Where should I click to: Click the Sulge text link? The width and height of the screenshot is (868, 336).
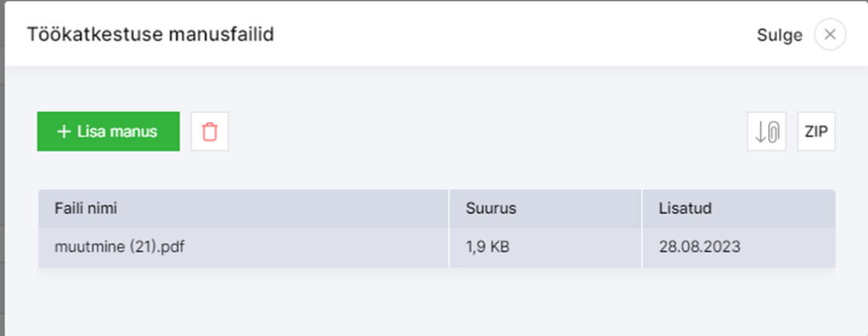point(780,35)
